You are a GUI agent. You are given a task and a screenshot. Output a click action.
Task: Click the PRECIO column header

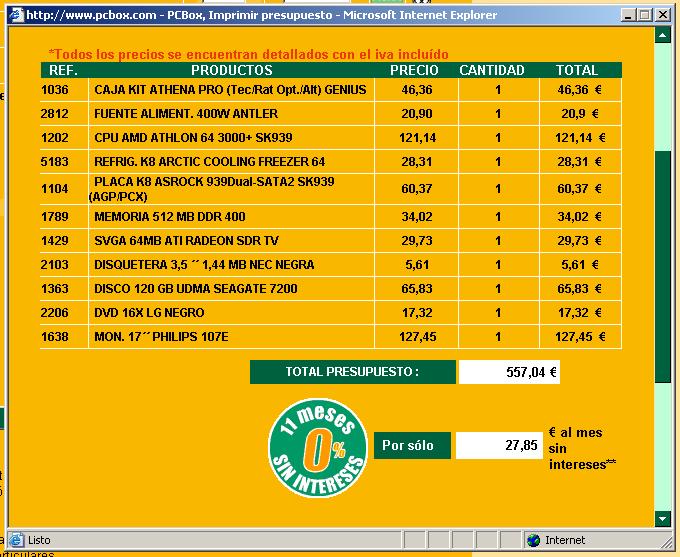(414, 70)
